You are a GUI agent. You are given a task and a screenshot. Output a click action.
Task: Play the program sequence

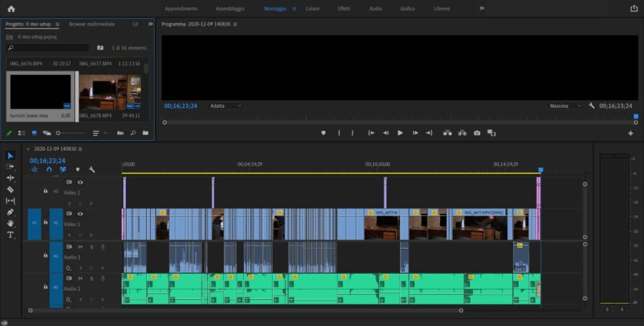(400, 133)
